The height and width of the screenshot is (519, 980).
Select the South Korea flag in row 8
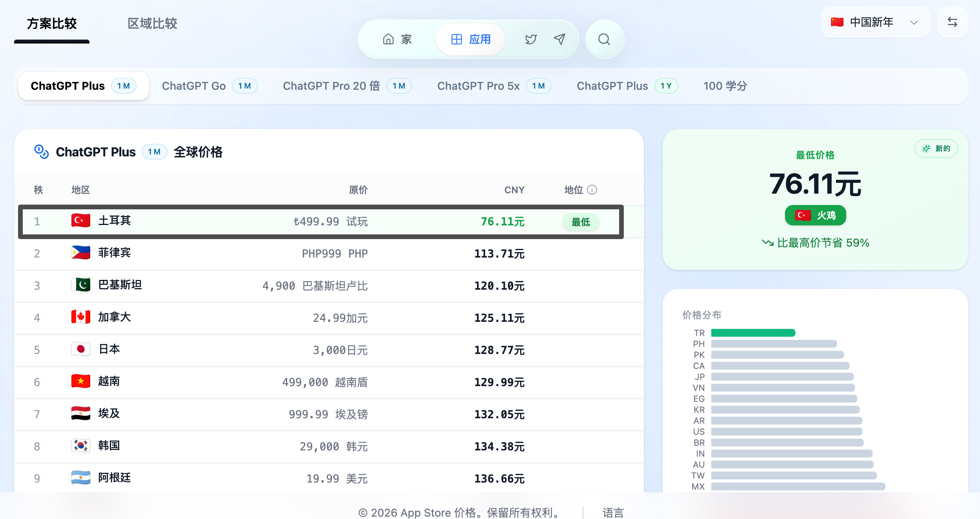coord(81,445)
